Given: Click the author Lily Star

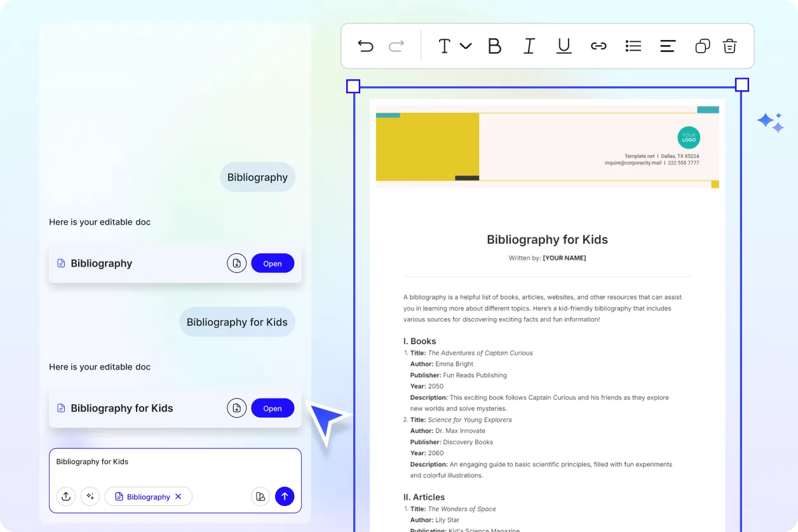Looking at the screenshot, I should (x=447, y=520).
